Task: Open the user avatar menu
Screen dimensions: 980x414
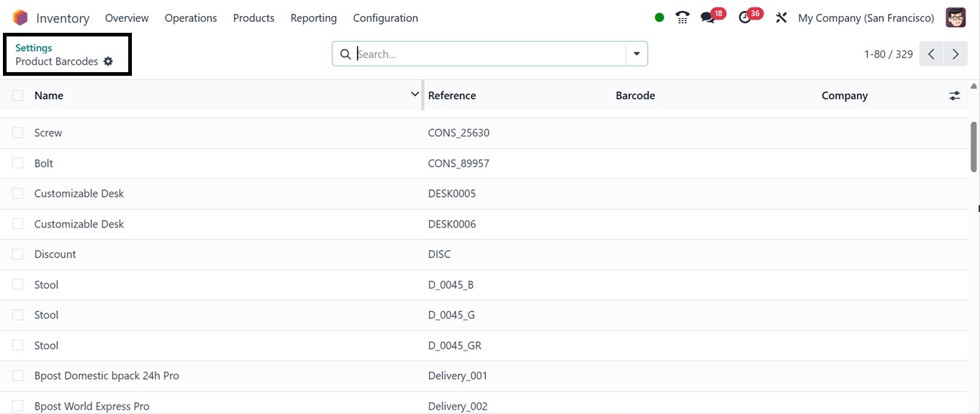Action: click(x=955, y=17)
